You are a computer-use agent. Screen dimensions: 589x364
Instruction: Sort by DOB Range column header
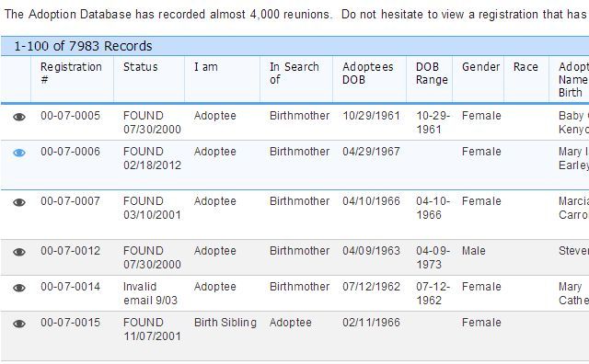click(432, 73)
